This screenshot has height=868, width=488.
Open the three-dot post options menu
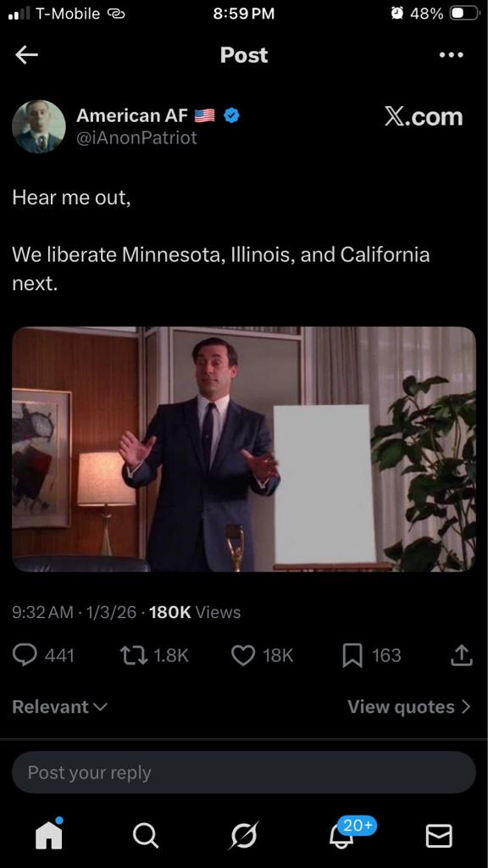(451, 55)
